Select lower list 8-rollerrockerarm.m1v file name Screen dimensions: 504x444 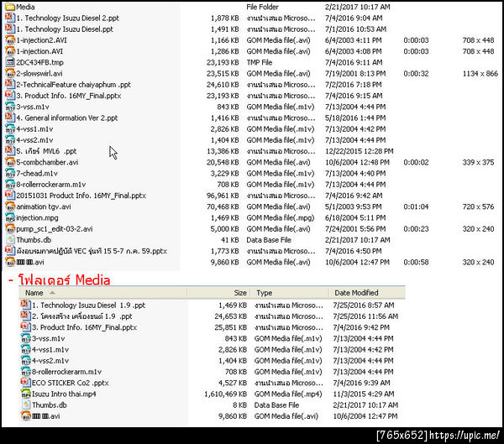pyautogui.click(x=66, y=371)
